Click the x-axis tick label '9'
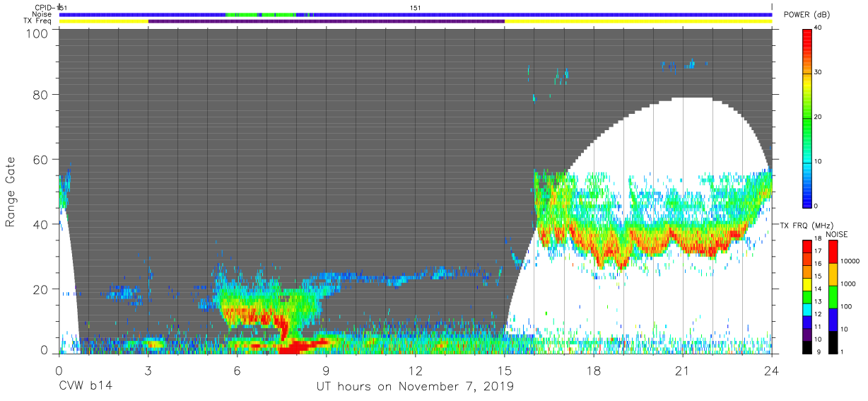The height and width of the screenshot is (401, 868). pos(326,371)
